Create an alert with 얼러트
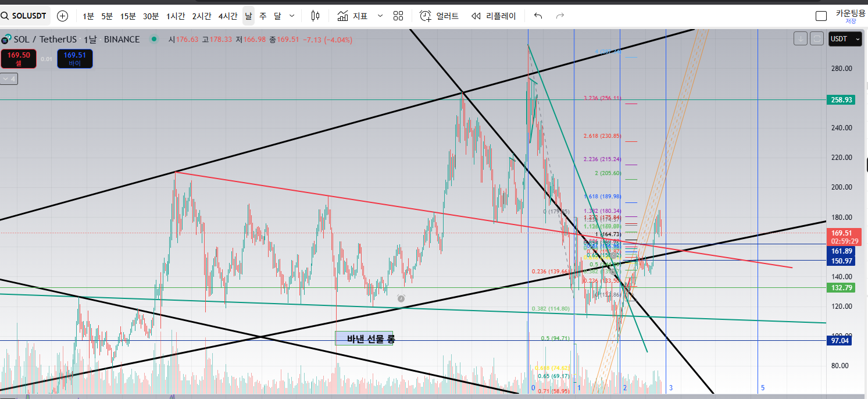 (440, 16)
